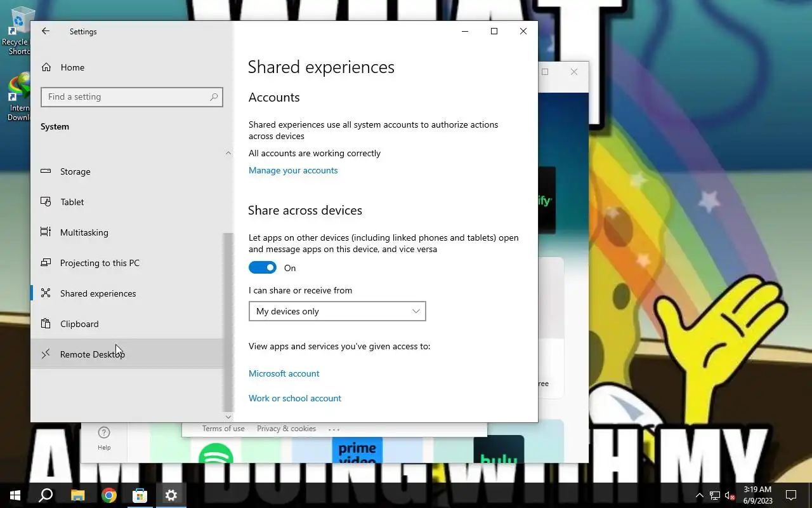Select Projecting to this PC

click(127, 263)
